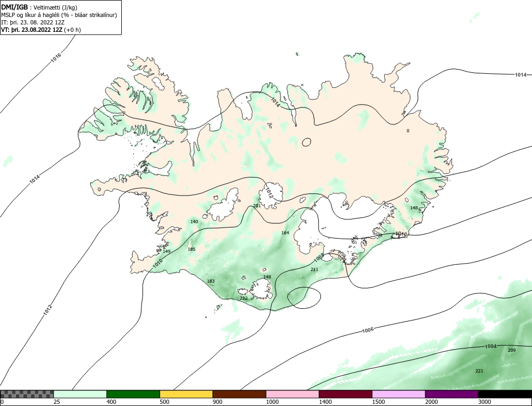The height and width of the screenshot is (406, 532).
Task: Select the yellow 500–900 legend swatch
Action: pos(186,394)
